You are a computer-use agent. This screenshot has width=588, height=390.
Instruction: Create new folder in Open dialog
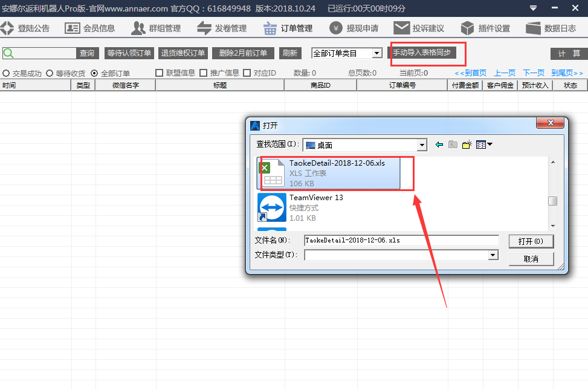[467, 145]
